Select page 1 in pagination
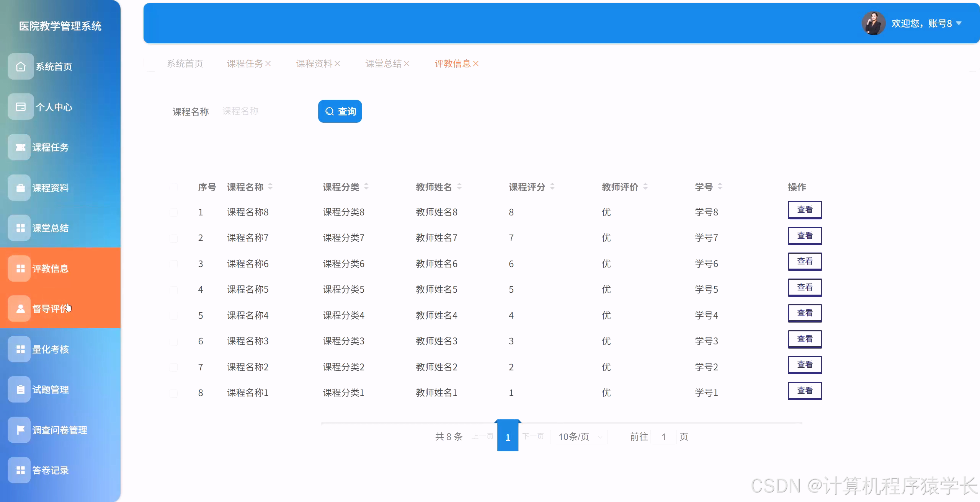The height and width of the screenshot is (502, 980). pyautogui.click(x=508, y=435)
